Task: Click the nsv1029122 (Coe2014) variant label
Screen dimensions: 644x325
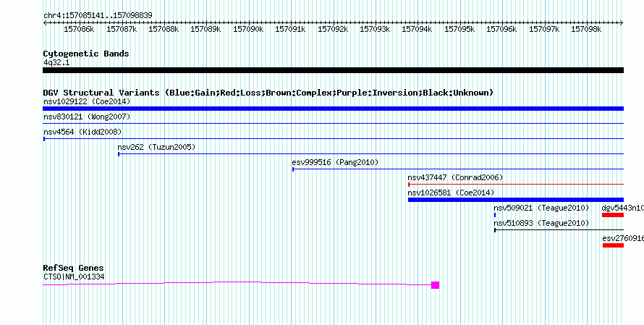Action: point(87,101)
